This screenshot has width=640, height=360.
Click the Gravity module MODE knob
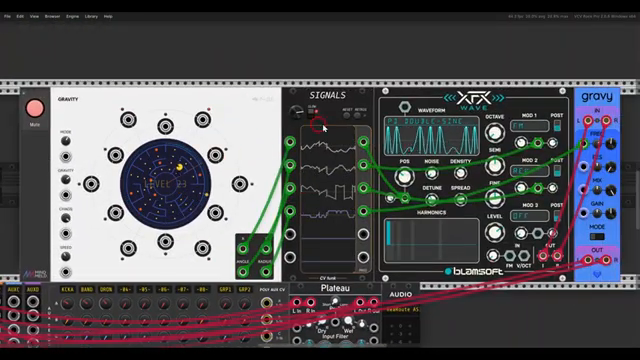(65, 141)
